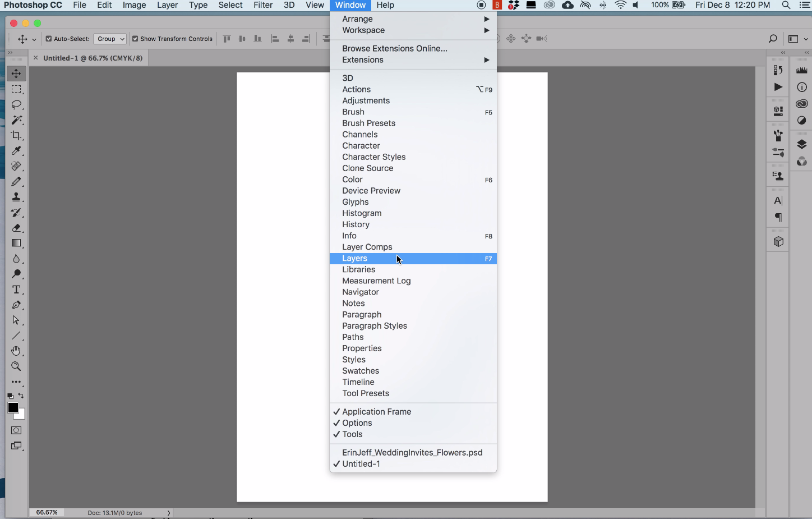The width and height of the screenshot is (812, 519).
Task: Expand the collapsed toolbar double arrows
Action: click(10, 52)
